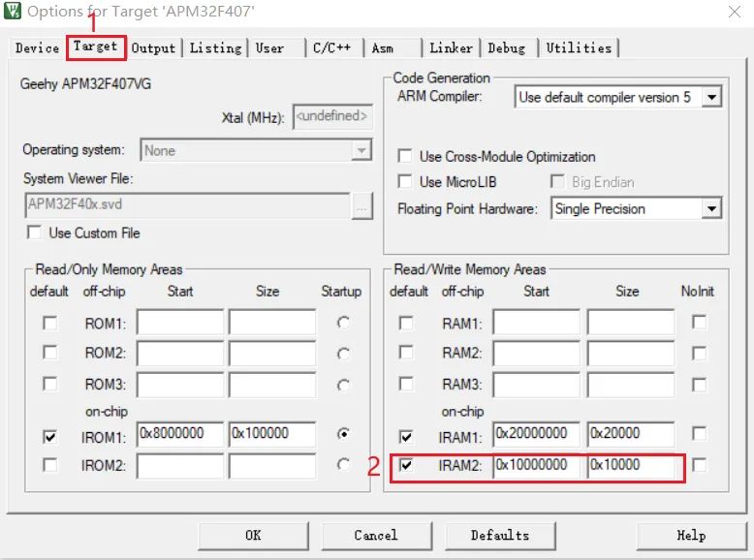The image size is (754, 560).
Task: Expand the Floating Point Hardware dropdown
Action: [711, 208]
